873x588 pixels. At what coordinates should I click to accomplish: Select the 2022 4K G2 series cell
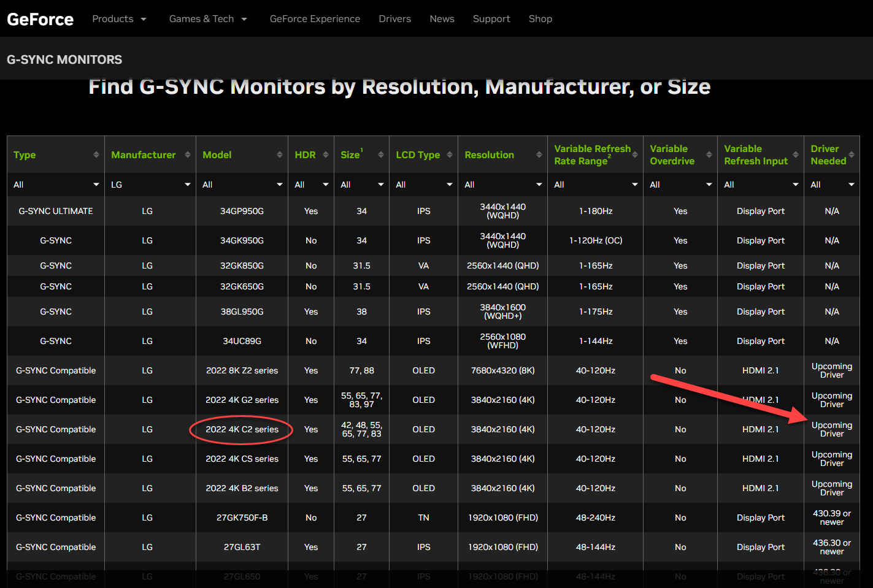[242, 400]
